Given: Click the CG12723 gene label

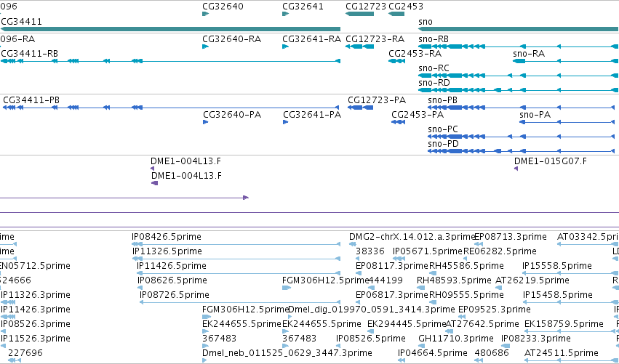Looking at the screenshot, I should click(366, 7).
